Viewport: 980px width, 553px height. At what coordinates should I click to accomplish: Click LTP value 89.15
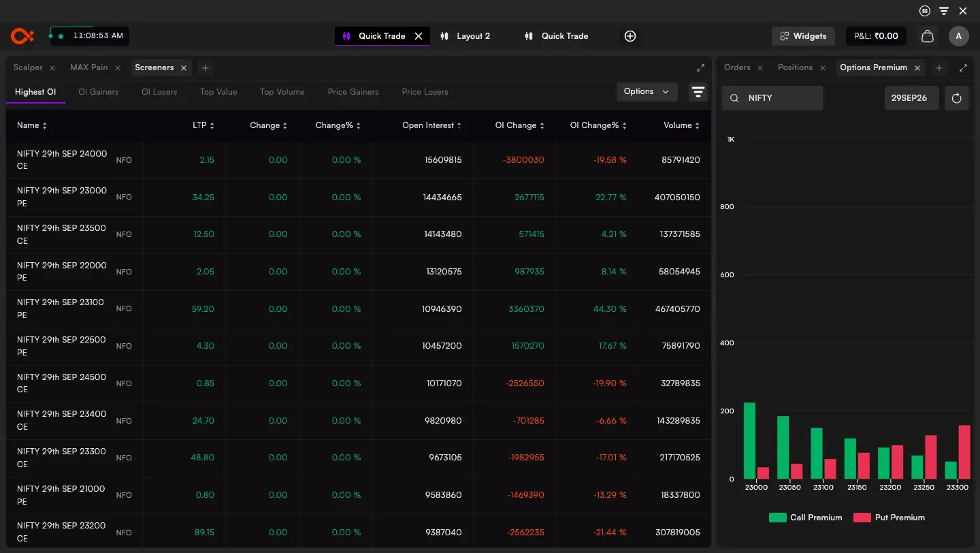[203, 533]
